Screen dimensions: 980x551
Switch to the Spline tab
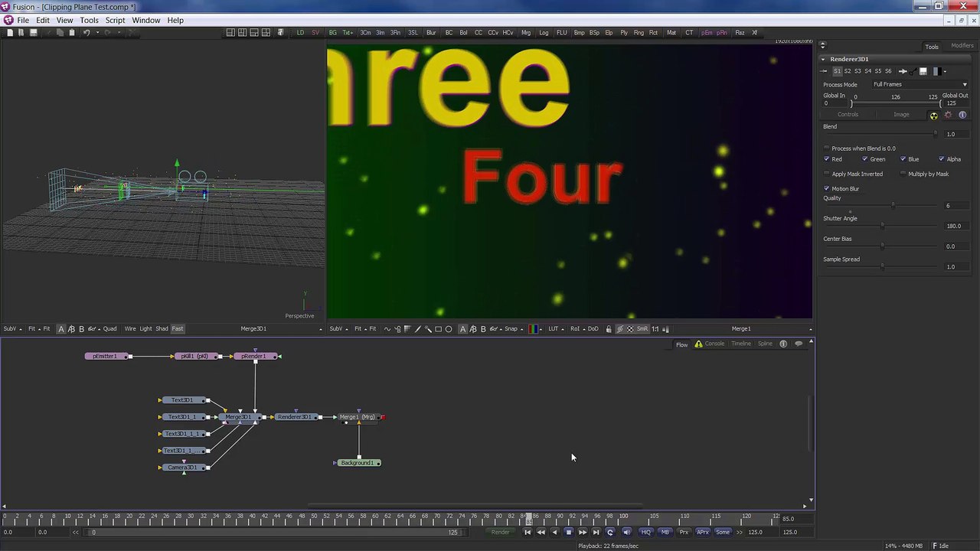coord(765,344)
